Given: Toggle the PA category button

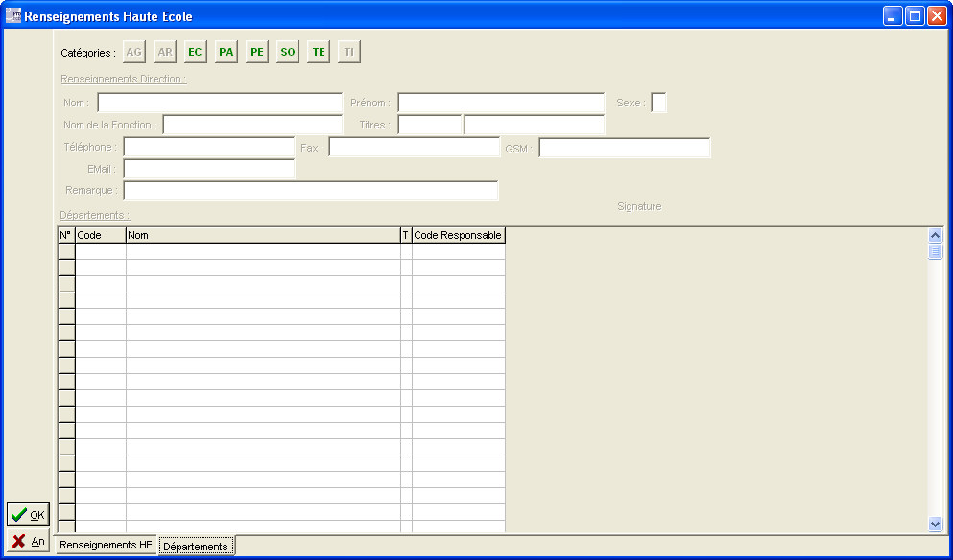Looking at the screenshot, I should point(226,52).
